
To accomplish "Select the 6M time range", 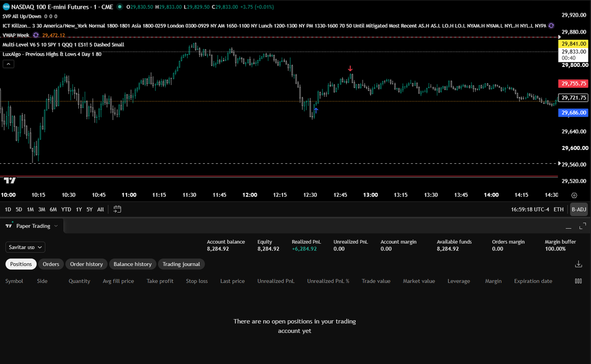I will coord(53,209).
